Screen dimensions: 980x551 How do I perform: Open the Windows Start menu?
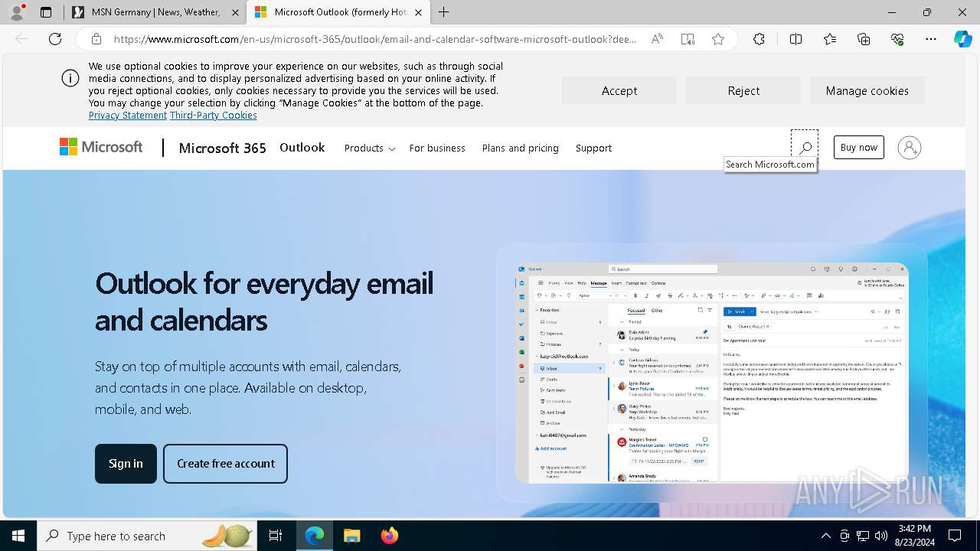(x=18, y=536)
